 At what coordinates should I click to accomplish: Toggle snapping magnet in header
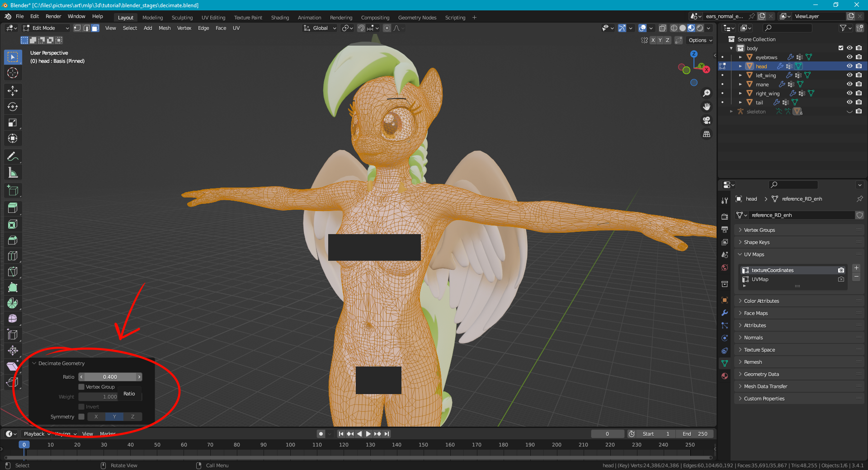pos(361,28)
